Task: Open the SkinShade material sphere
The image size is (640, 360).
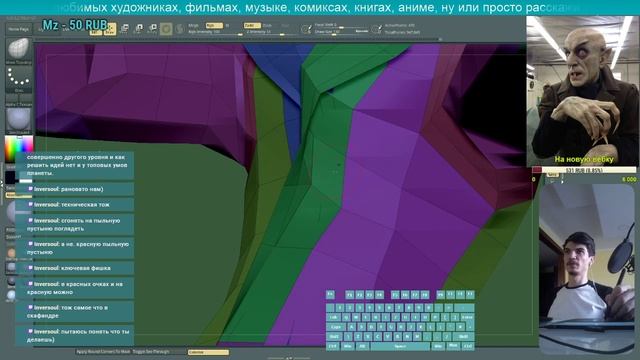Action: [x=19, y=121]
